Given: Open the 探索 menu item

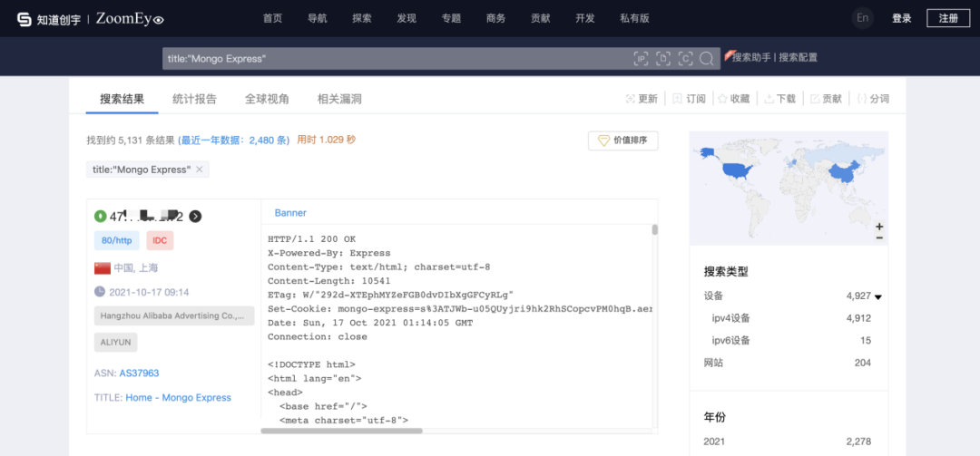Looking at the screenshot, I should click(362, 19).
